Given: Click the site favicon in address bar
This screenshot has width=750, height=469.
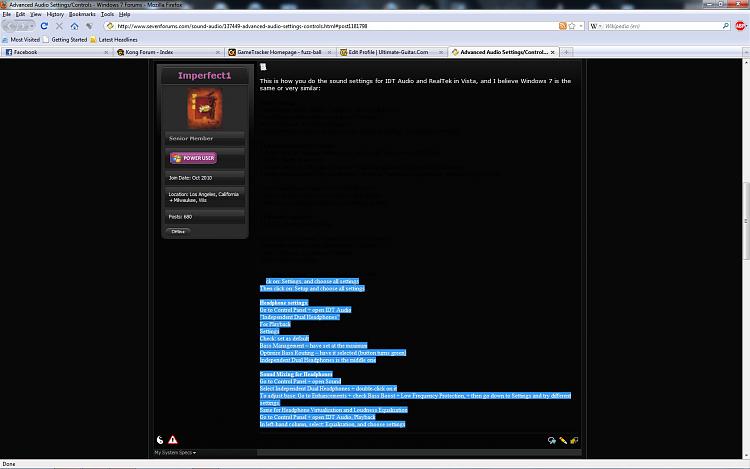Looking at the screenshot, I should (x=110, y=26).
